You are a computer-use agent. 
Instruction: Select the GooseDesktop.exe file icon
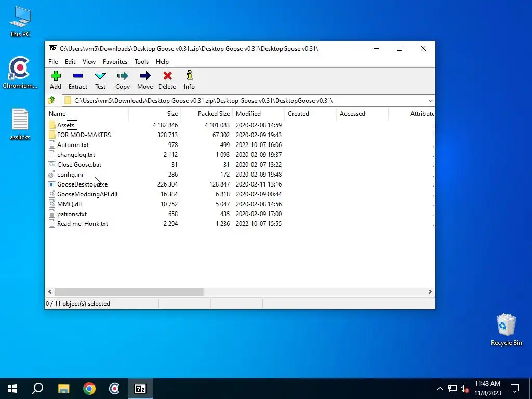51,184
